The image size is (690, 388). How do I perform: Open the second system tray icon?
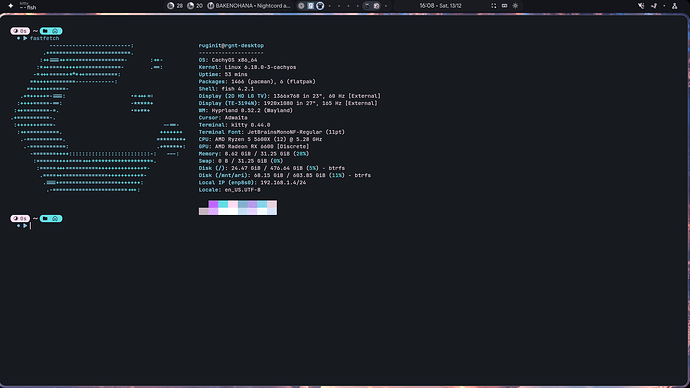pyautogui.click(x=654, y=6)
